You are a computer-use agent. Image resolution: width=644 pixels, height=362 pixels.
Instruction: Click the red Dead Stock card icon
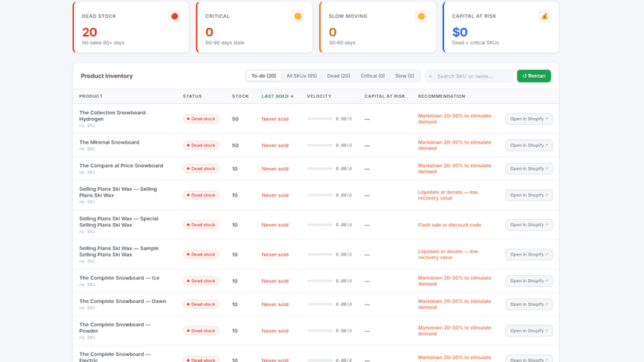[174, 16]
